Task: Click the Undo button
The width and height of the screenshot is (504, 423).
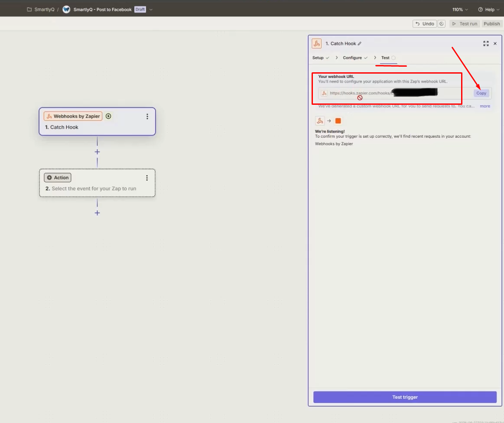Action: (425, 24)
